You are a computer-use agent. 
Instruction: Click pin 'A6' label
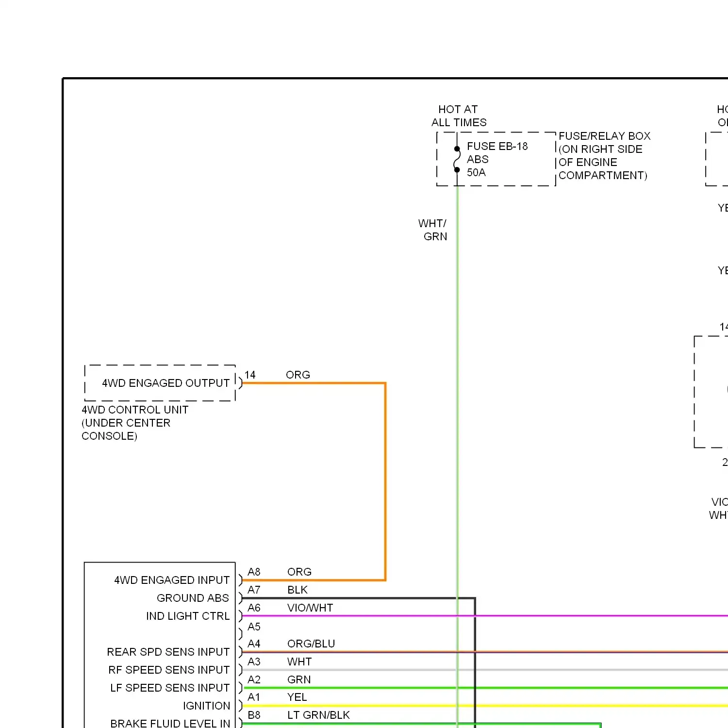[x=254, y=608]
